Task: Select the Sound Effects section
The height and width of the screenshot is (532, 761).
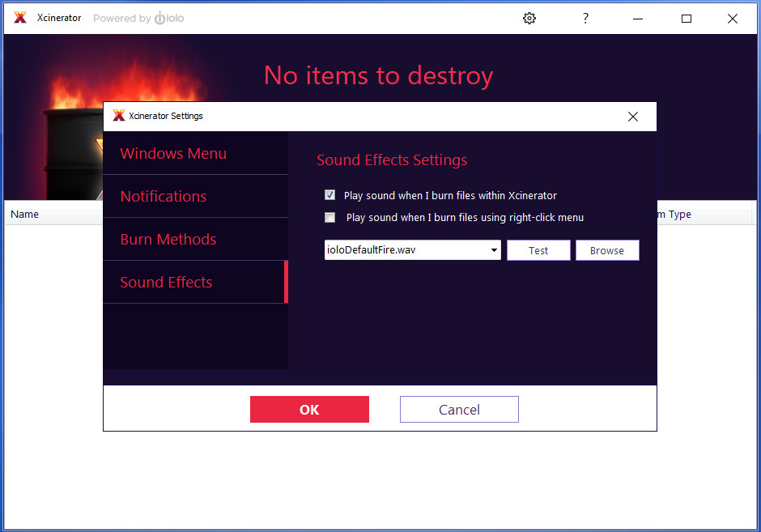Action: [165, 282]
